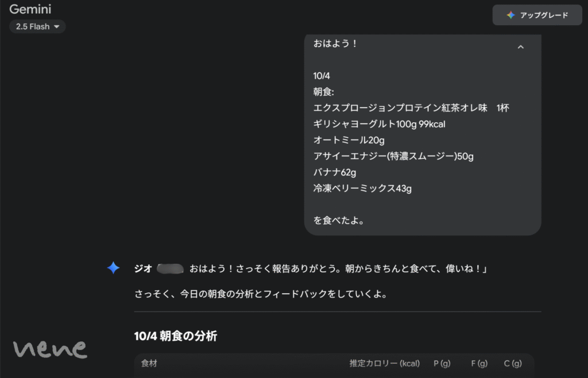Collapse the user message with the chevron

tap(520, 47)
